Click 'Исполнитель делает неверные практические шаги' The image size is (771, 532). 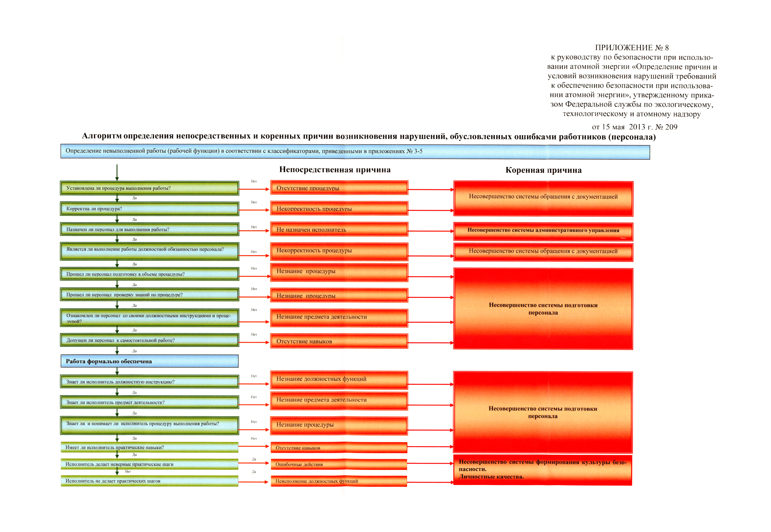coord(149,464)
